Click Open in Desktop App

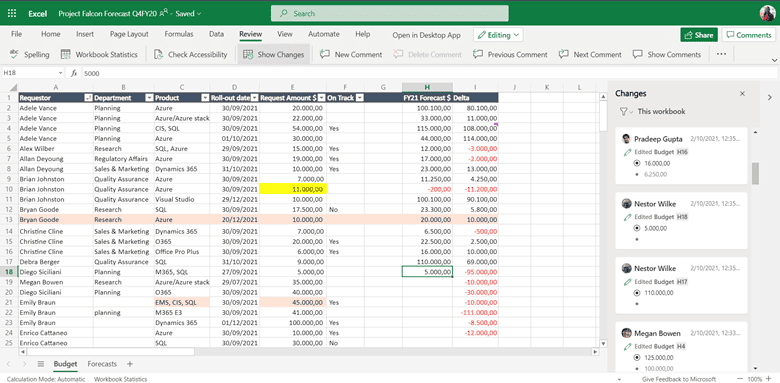pos(426,35)
